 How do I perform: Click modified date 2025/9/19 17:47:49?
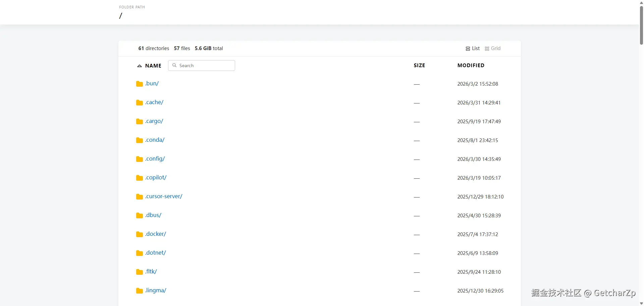coord(479,122)
